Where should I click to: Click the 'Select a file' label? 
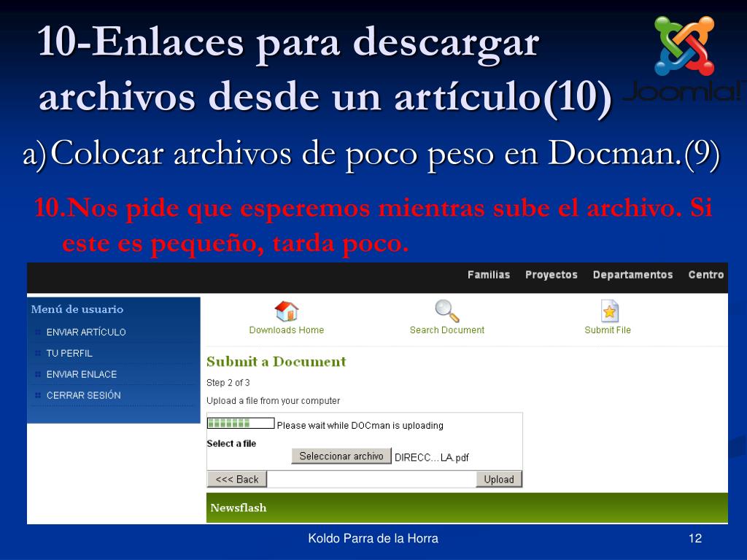231,443
